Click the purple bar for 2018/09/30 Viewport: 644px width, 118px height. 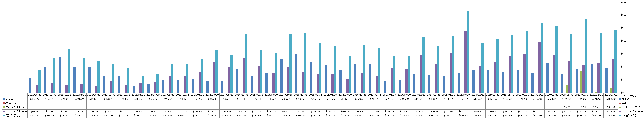[465, 62]
